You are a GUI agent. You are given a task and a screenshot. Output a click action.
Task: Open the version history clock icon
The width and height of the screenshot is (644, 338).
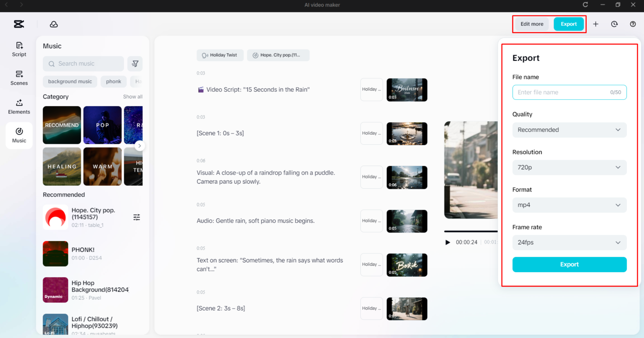pyautogui.click(x=614, y=24)
